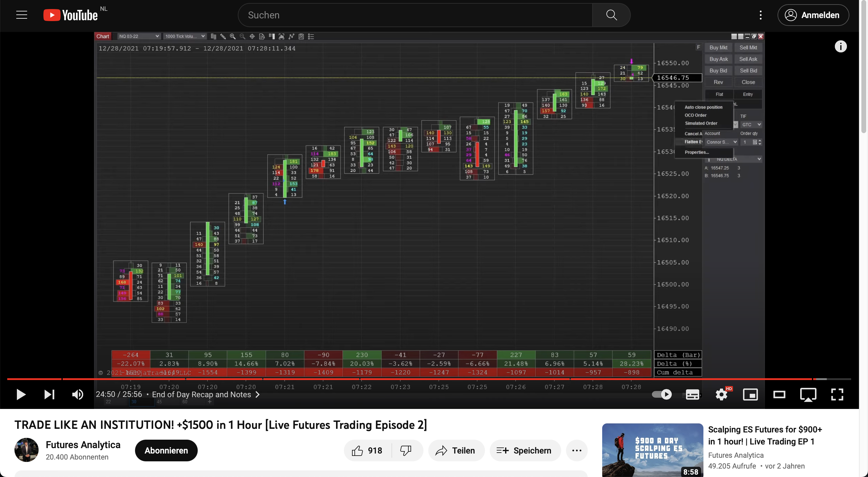Click the crosshair icon in chart toolbar

point(252,36)
